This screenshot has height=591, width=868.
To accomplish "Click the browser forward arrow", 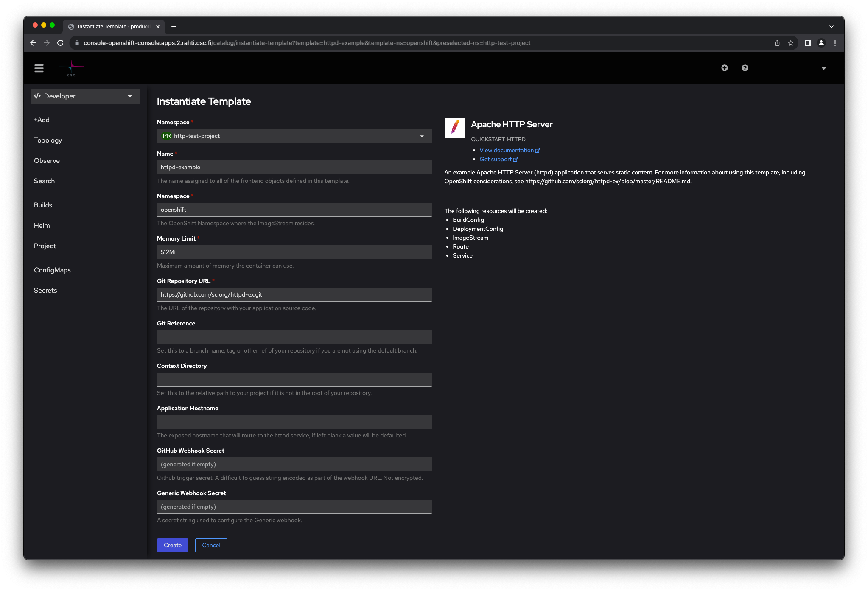I will tap(47, 43).
